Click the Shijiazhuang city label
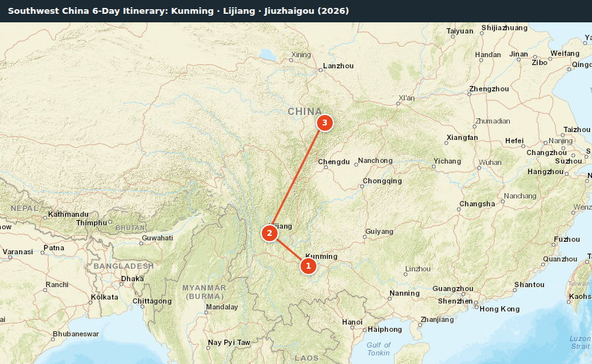The height and width of the screenshot is (364, 592). point(505,28)
